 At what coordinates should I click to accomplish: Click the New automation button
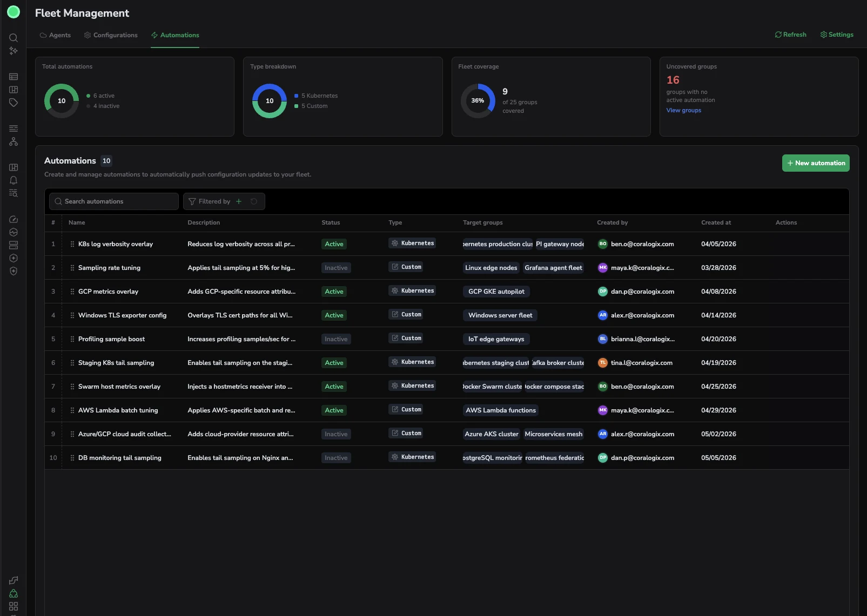click(x=816, y=163)
